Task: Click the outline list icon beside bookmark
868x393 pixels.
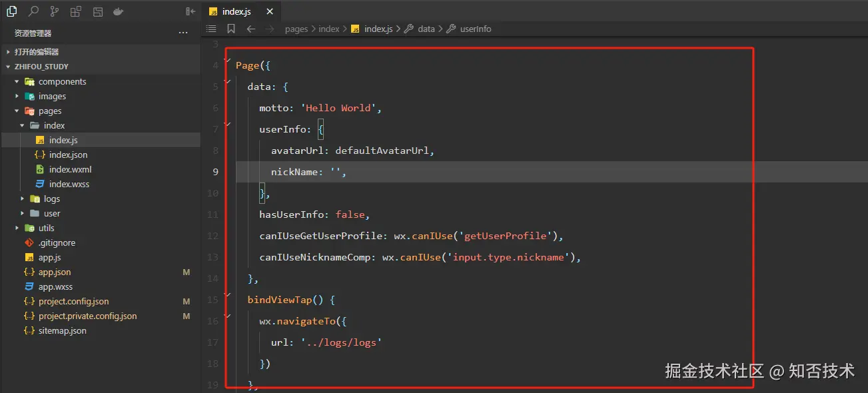Action: [x=211, y=29]
